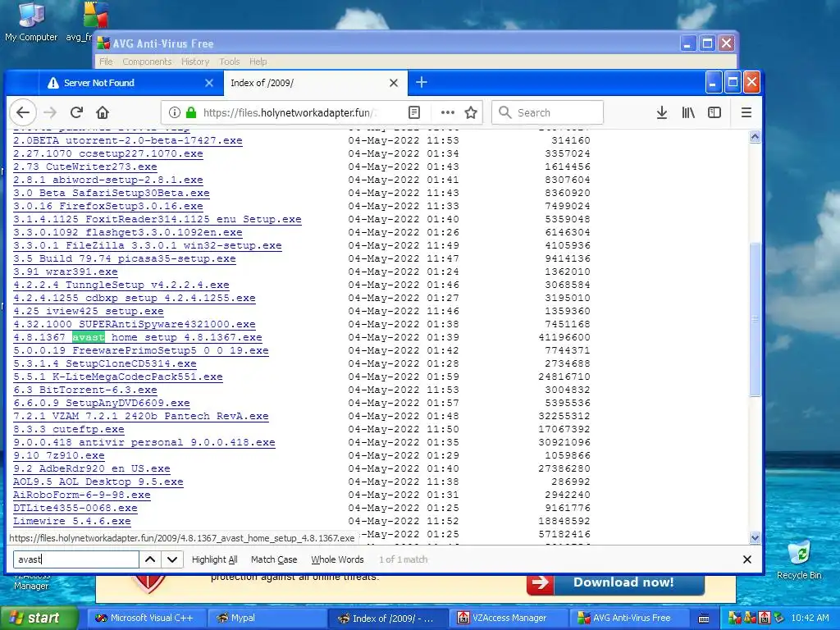Viewport: 840px width, 630px height.
Task: Click FileZilla 3.3.0.1 win32-setup link
Action: tap(148, 245)
